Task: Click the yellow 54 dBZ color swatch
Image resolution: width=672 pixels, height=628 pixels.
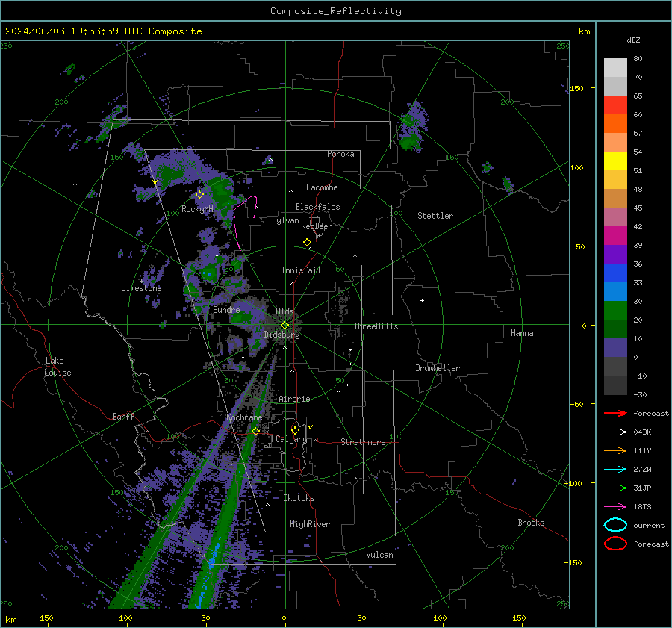Action: click(x=615, y=161)
